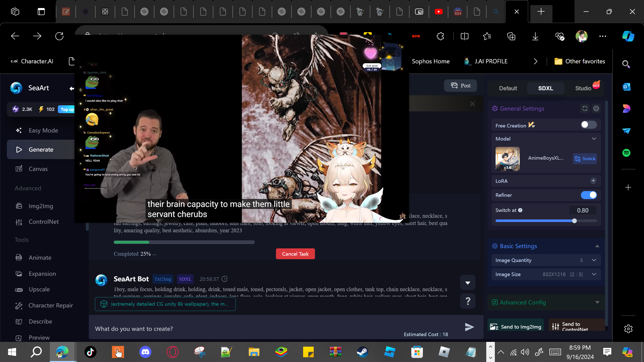Turn off the Refiner toggle
Image resolution: width=644 pixels, height=362 pixels.
[x=589, y=195]
